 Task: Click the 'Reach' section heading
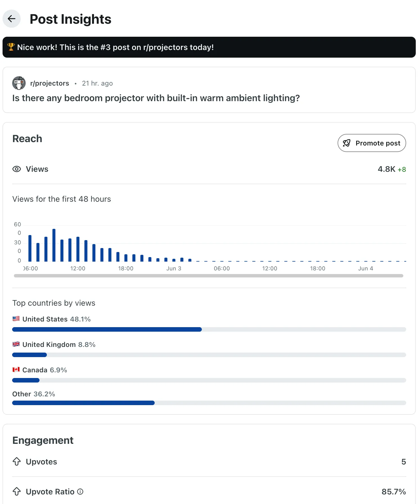[27, 139]
